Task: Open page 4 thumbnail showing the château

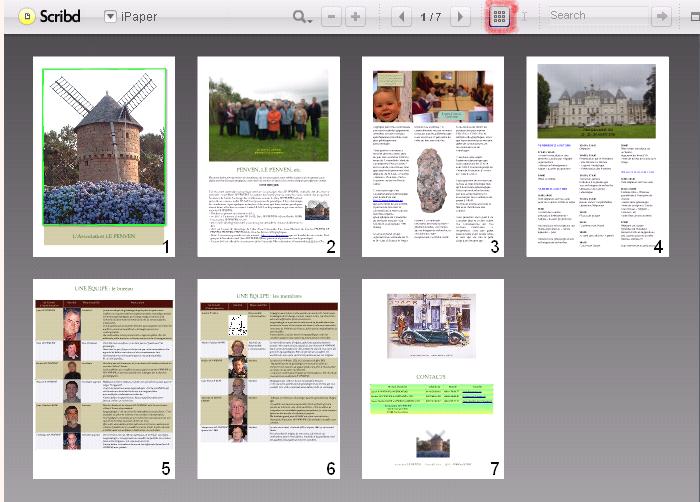Action: coord(597,157)
